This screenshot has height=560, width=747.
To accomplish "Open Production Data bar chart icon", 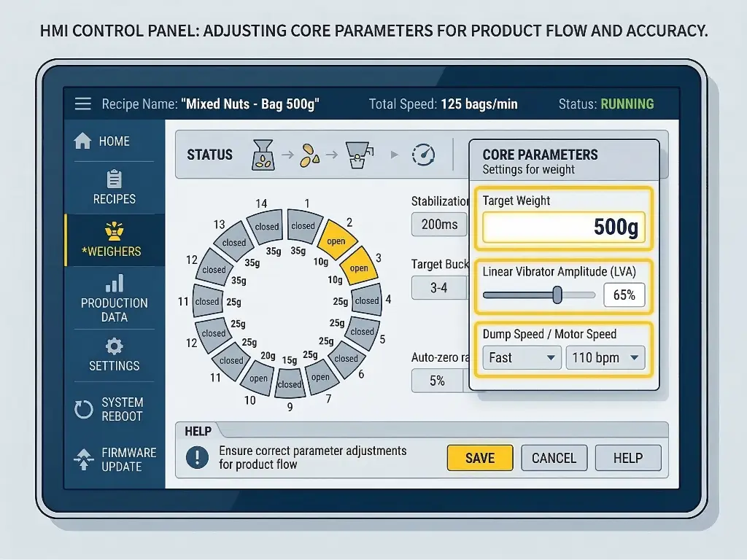I will [115, 284].
